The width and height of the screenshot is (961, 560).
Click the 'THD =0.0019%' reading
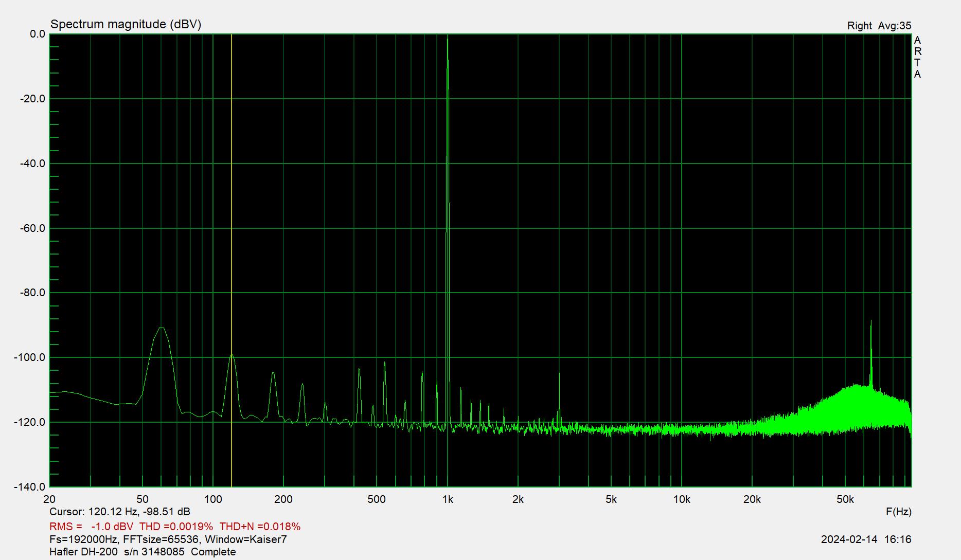coord(176,527)
